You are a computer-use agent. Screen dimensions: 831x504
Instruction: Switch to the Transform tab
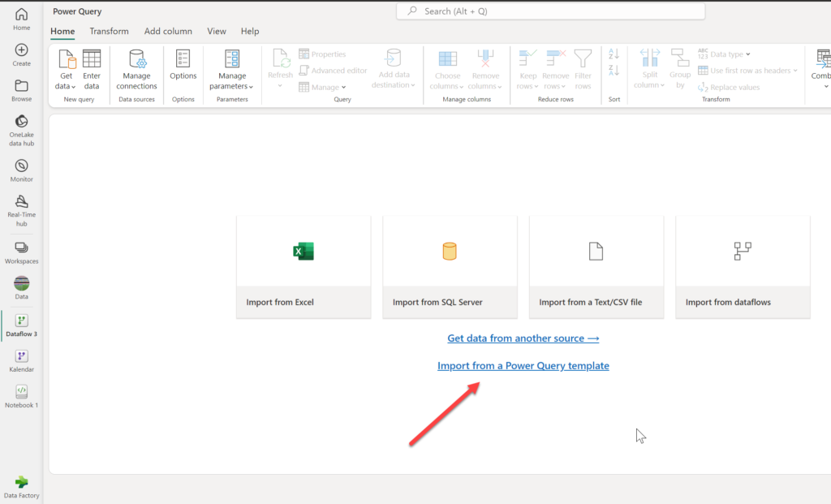click(x=110, y=32)
